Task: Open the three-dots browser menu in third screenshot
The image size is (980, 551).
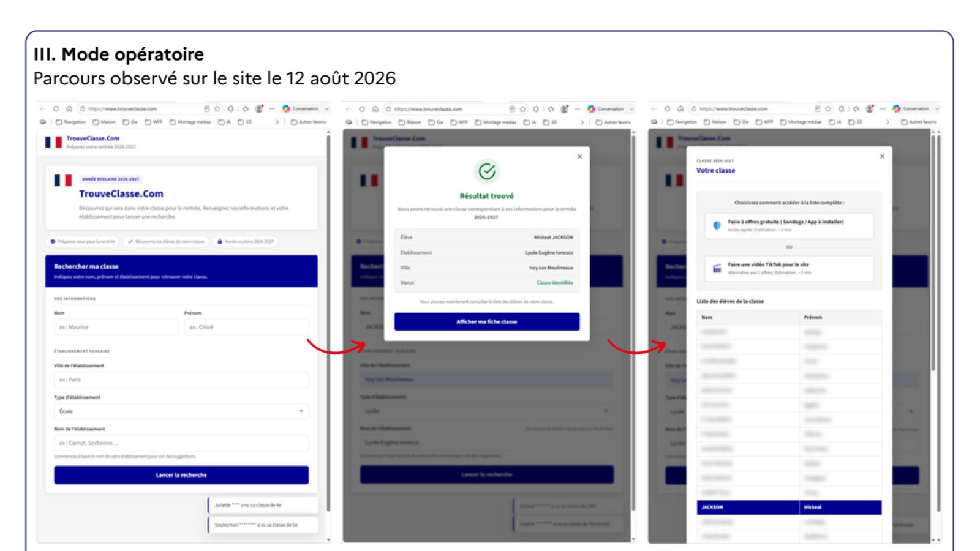Action: coord(883,109)
